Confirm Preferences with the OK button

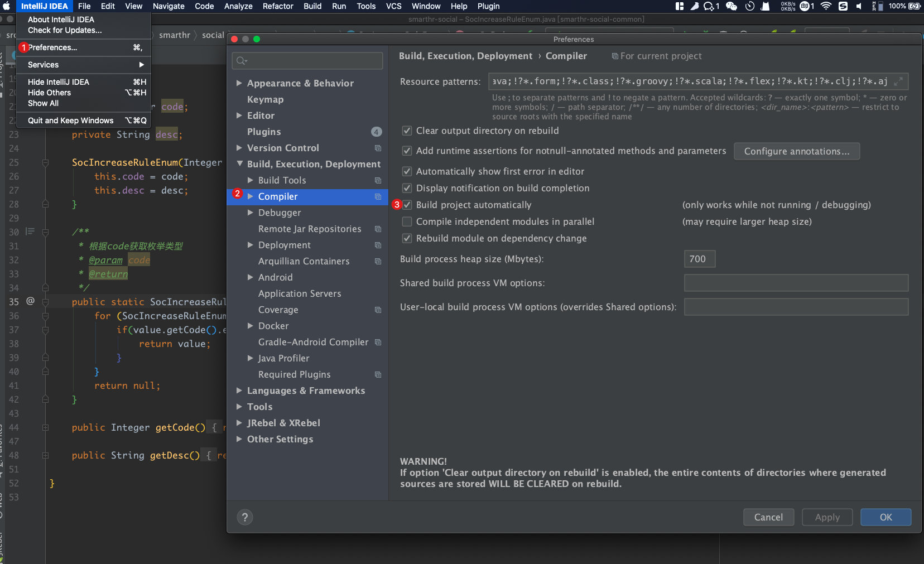pyautogui.click(x=886, y=517)
